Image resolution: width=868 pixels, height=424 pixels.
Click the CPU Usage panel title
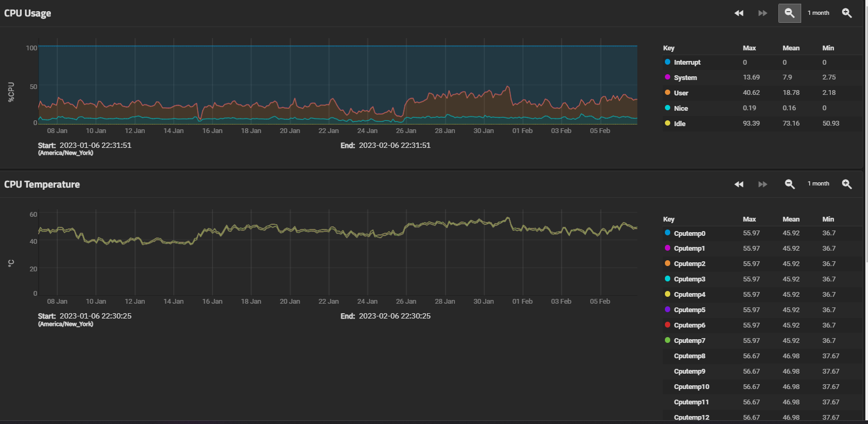point(28,13)
